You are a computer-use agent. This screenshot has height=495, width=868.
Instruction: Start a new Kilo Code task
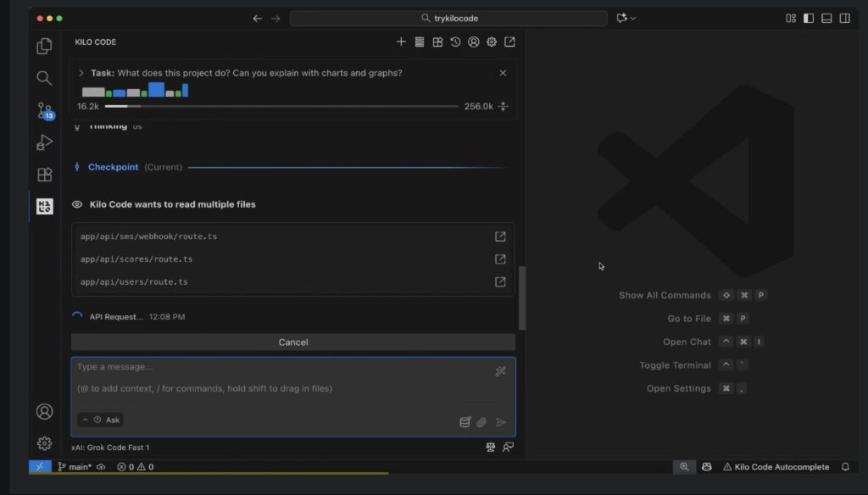coord(401,42)
